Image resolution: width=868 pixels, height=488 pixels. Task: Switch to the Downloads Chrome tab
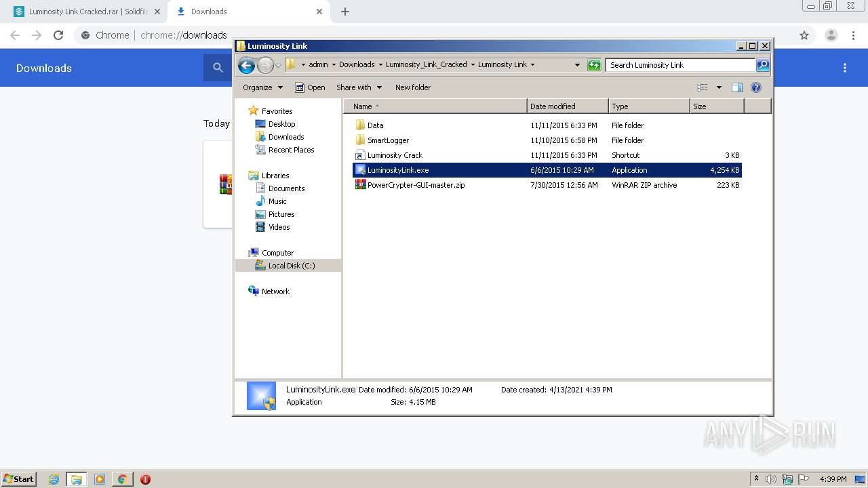click(248, 12)
